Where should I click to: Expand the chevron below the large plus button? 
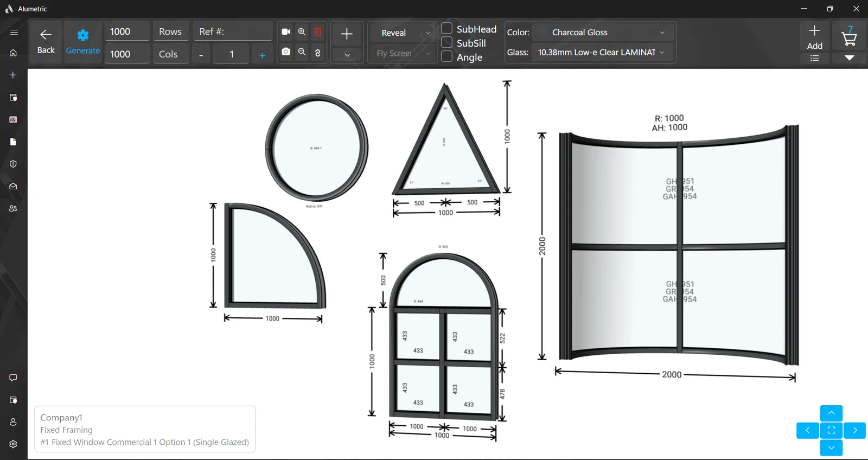pyautogui.click(x=347, y=55)
